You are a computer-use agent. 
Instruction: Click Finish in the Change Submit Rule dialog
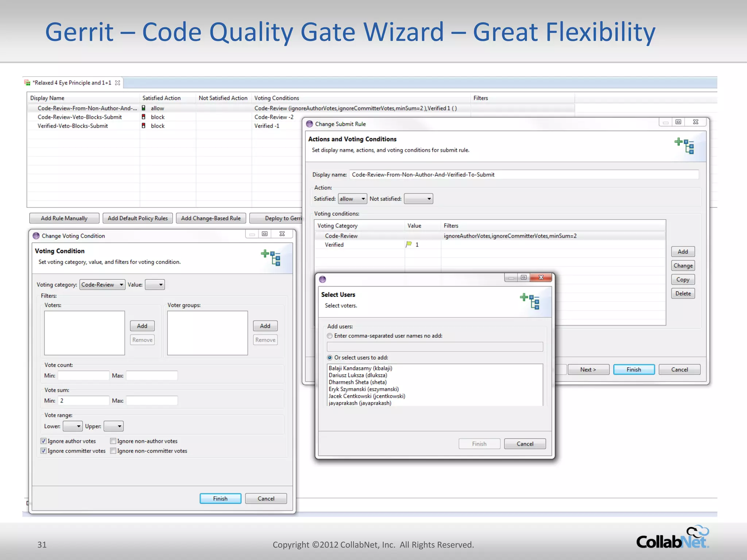(634, 369)
